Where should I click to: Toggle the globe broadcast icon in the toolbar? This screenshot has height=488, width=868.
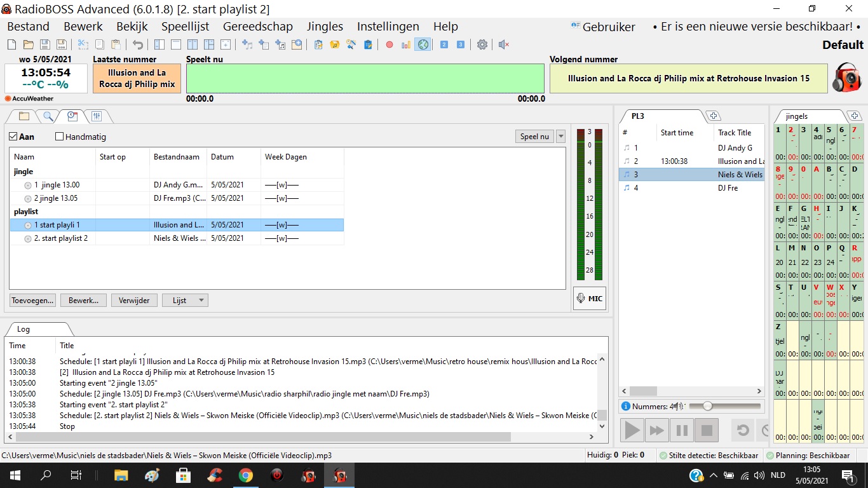coord(423,44)
